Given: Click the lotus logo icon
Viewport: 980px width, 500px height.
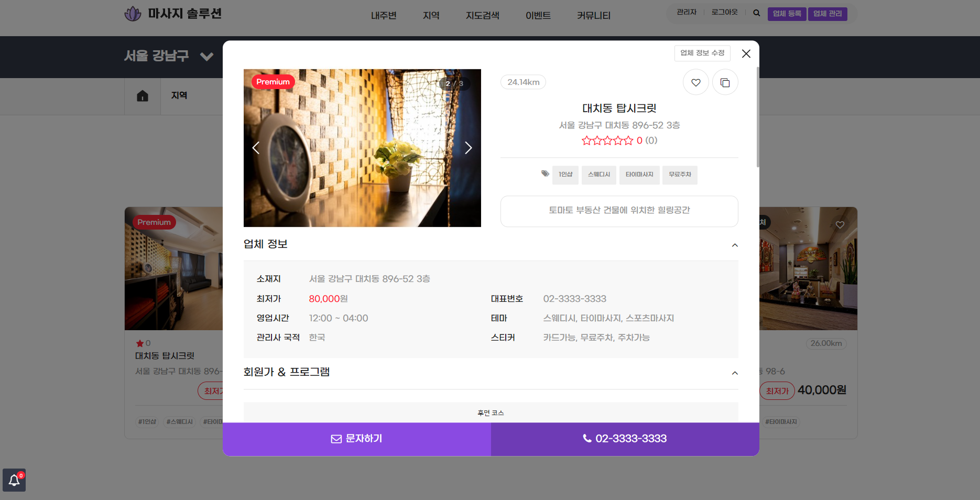Looking at the screenshot, I should [133, 14].
